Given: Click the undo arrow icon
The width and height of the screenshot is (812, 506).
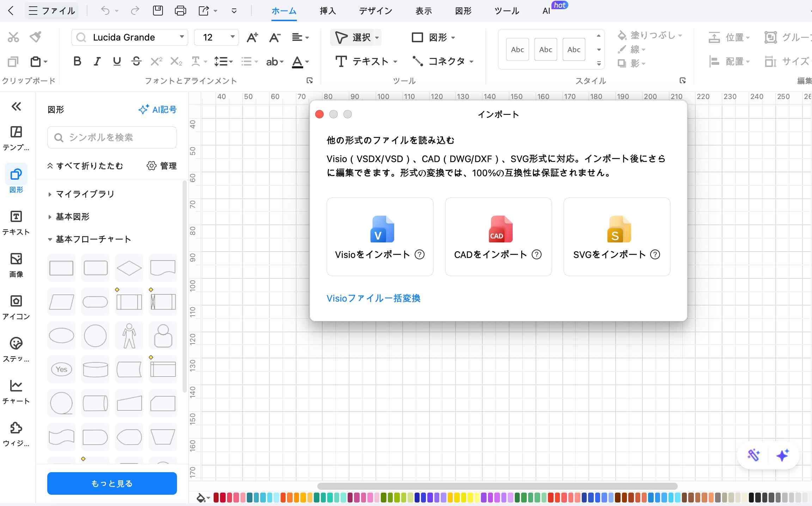Looking at the screenshot, I should point(105,11).
